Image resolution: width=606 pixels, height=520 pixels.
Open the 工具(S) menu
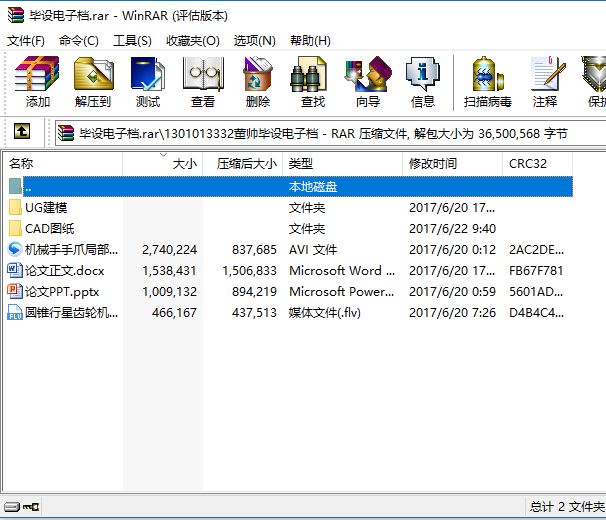(x=132, y=41)
